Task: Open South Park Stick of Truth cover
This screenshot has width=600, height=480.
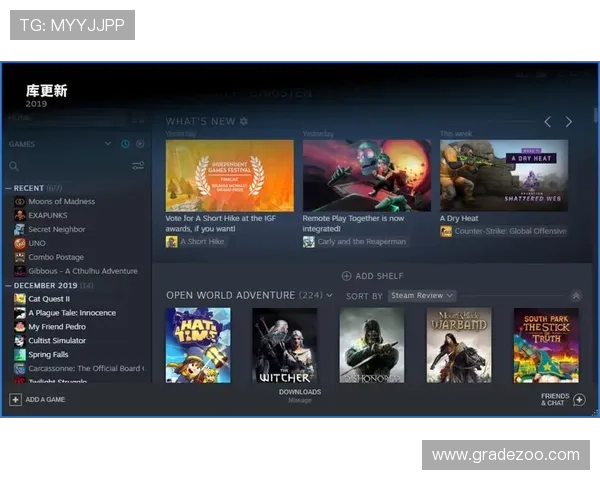Action: 546,345
